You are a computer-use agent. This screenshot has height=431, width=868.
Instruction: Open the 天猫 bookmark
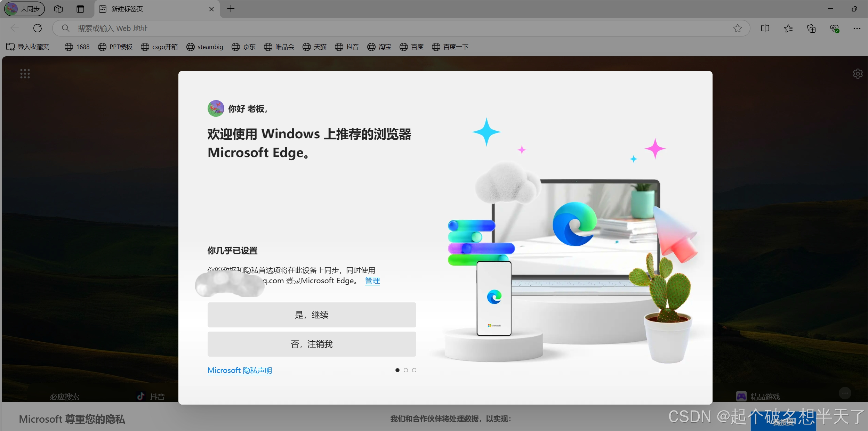pyautogui.click(x=315, y=47)
